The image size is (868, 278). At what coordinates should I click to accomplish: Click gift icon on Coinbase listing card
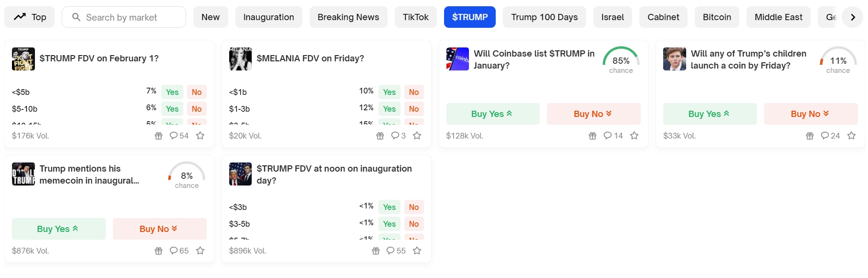point(592,136)
